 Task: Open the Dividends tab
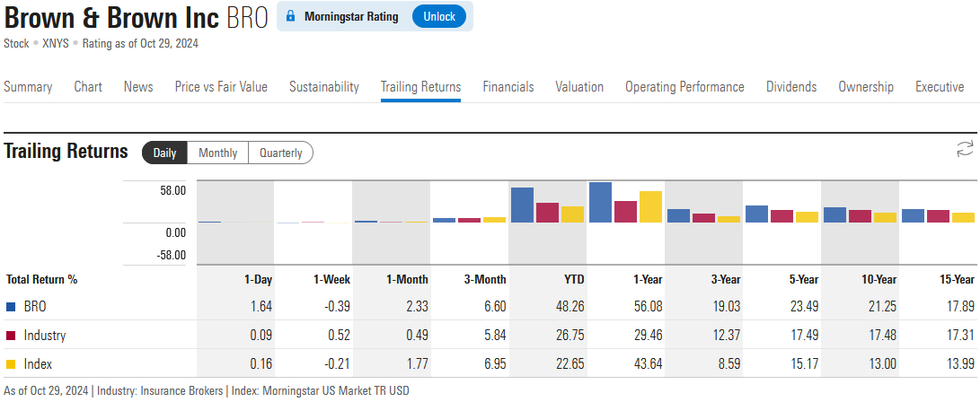tap(791, 87)
